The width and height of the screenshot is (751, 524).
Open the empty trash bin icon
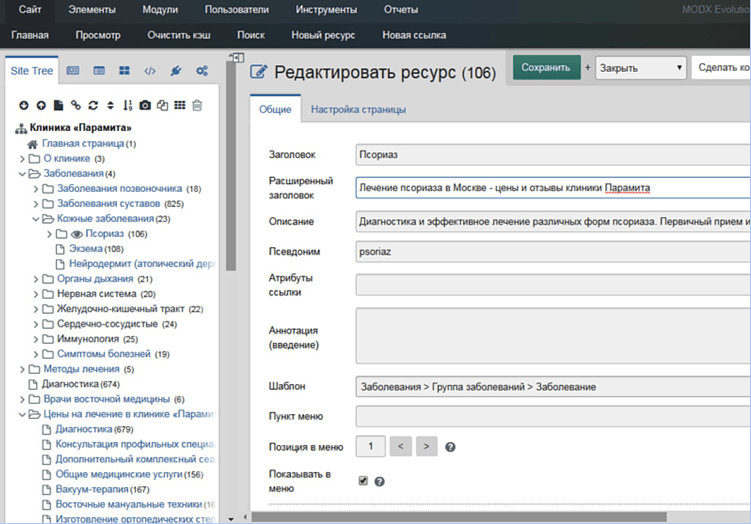coord(197,105)
